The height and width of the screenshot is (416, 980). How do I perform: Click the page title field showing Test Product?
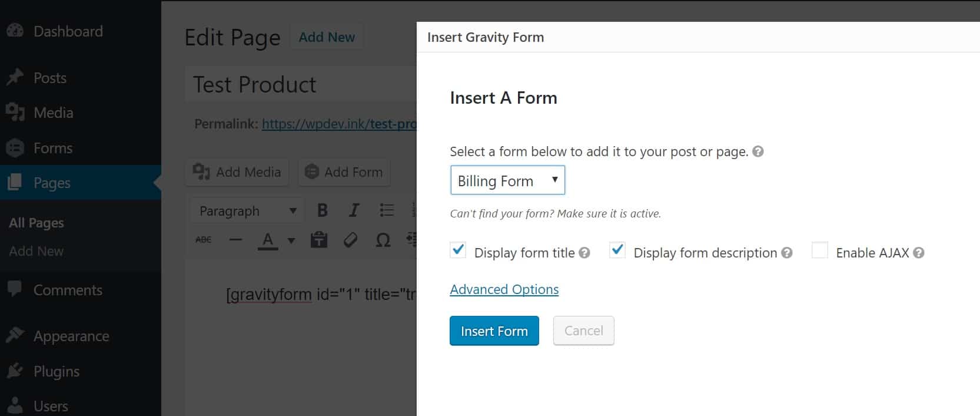(x=294, y=84)
